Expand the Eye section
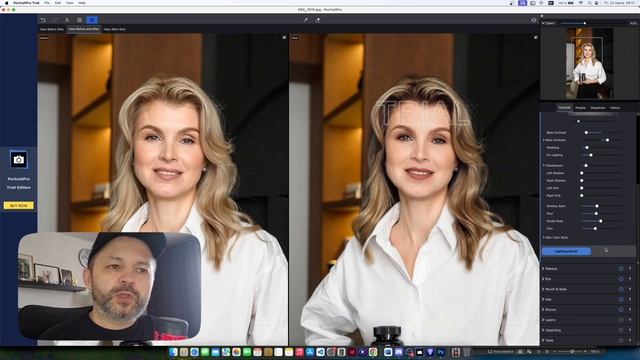The image size is (640, 360). 543,279
